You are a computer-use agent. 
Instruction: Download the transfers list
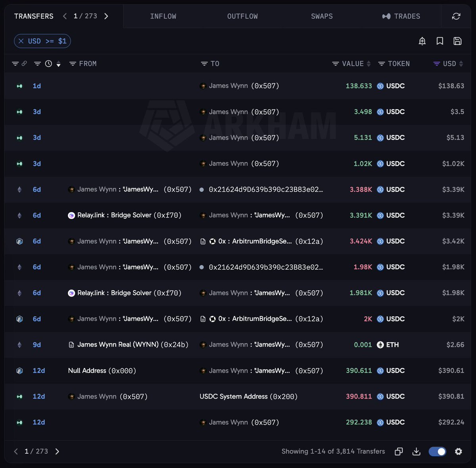point(416,451)
